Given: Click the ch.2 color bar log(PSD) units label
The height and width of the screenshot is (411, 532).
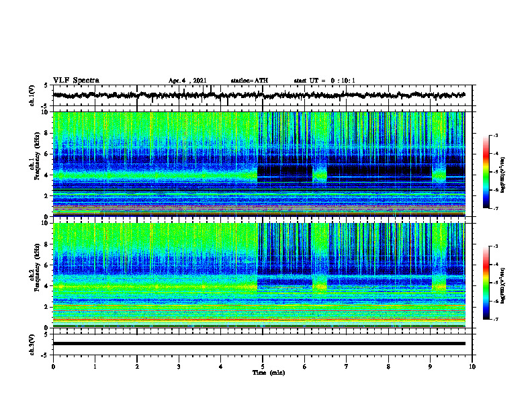Looking at the screenshot, I should coord(503,285).
